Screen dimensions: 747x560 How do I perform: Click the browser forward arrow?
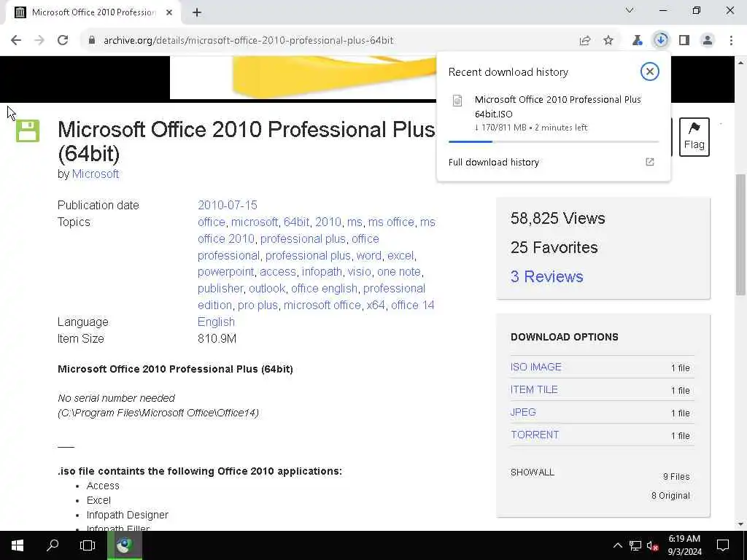click(39, 41)
